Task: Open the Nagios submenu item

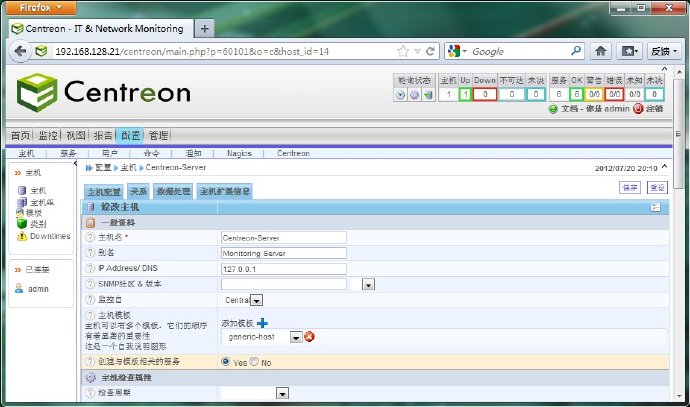Action: click(239, 153)
